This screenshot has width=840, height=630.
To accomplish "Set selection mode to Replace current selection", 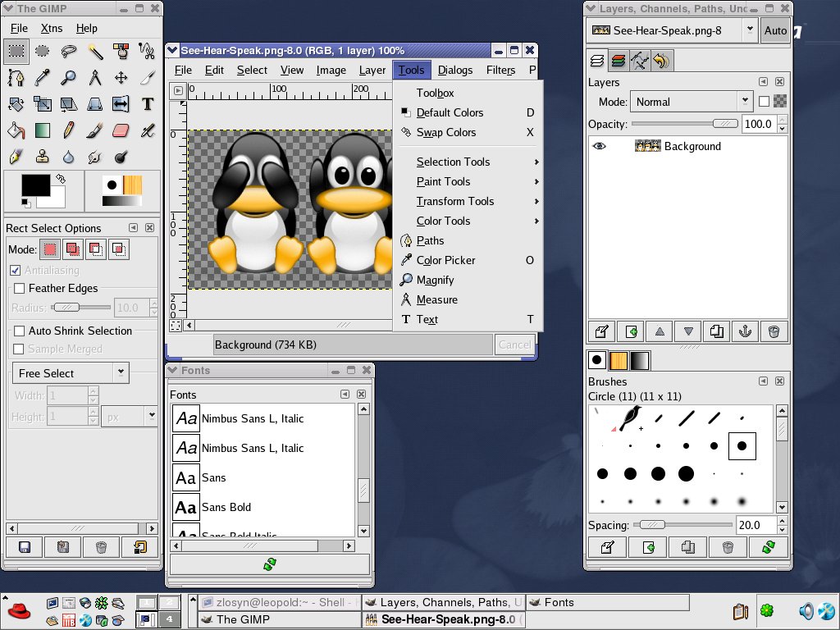I will click(50, 249).
